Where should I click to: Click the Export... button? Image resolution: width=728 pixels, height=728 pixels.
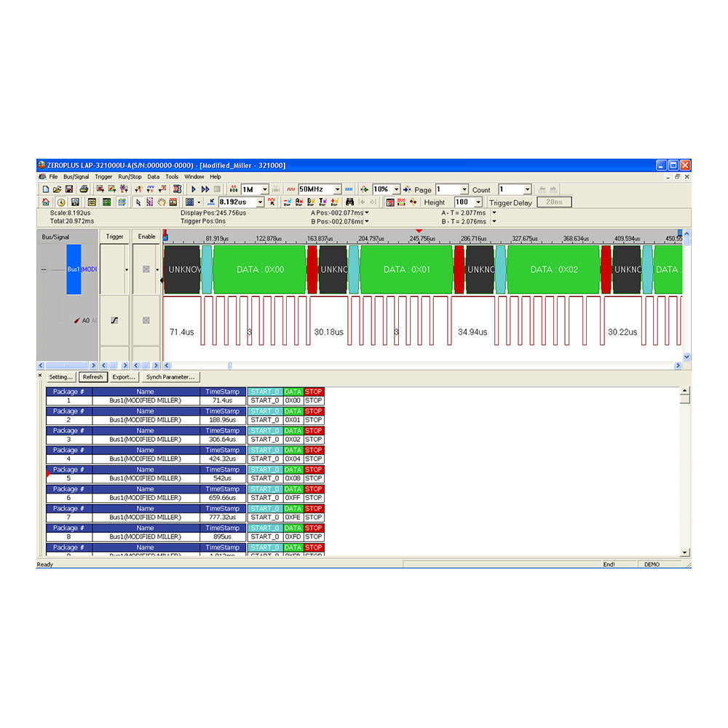click(x=124, y=377)
